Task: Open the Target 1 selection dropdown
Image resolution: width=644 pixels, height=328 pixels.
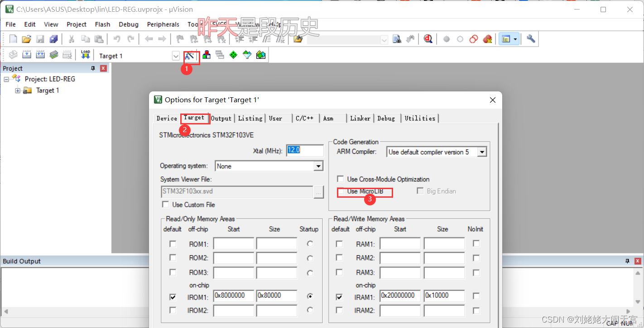Action: click(176, 56)
